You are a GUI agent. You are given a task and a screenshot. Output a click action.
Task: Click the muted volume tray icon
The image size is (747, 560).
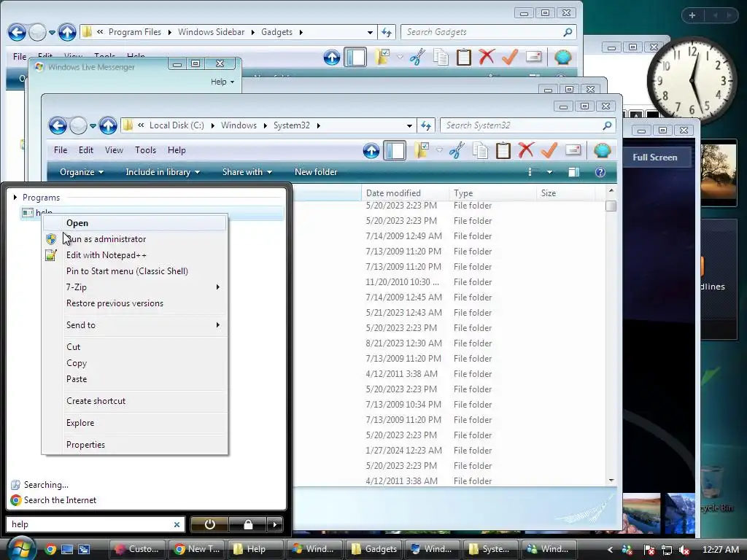coord(684,550)
